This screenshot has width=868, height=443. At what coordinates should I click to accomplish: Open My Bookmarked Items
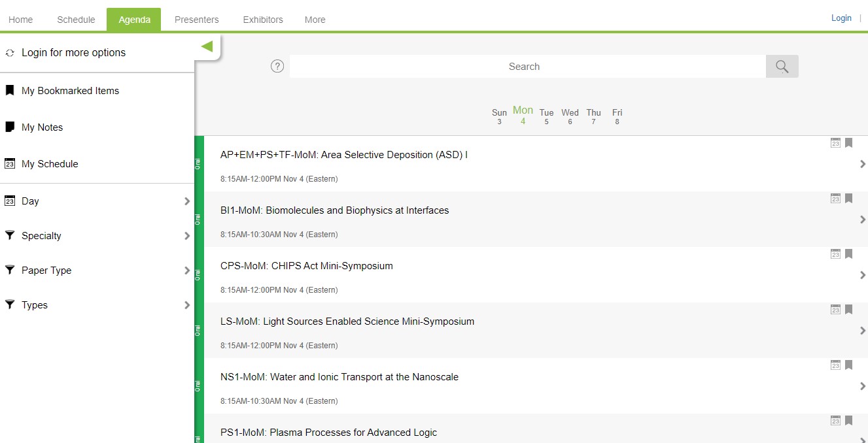[70, 91]
